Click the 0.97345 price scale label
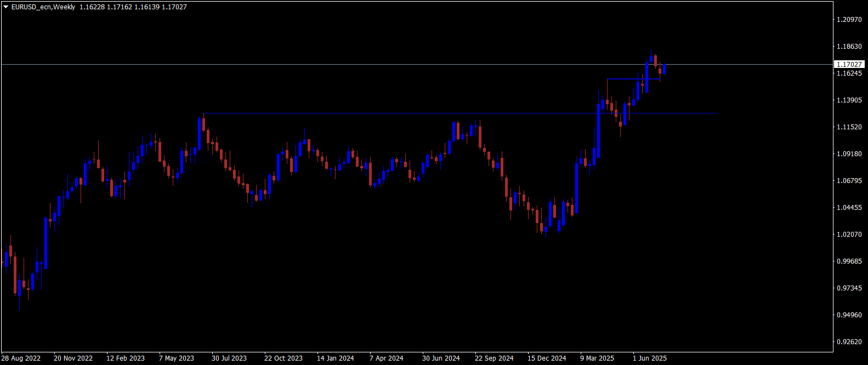 coord(849,288)
